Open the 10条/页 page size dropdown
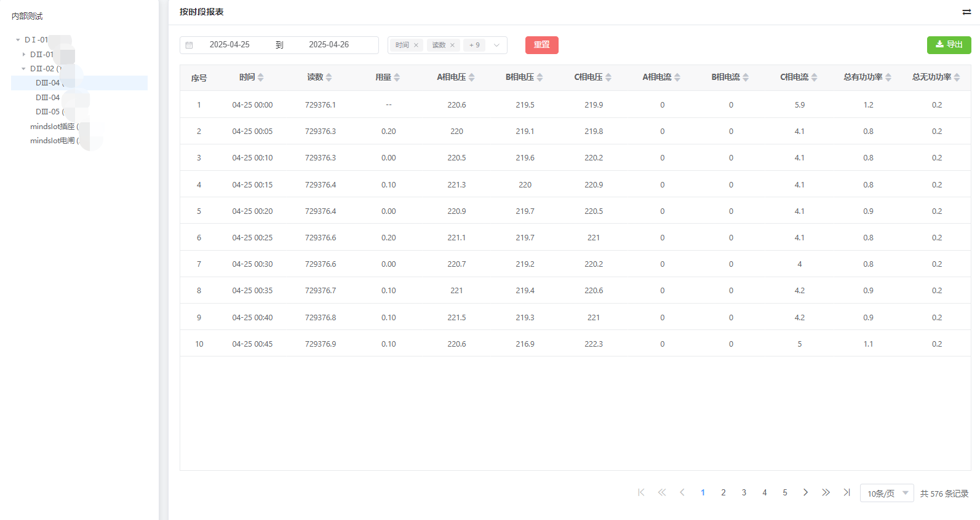This screenshot has height=520, width=980. tap(886, 493)
